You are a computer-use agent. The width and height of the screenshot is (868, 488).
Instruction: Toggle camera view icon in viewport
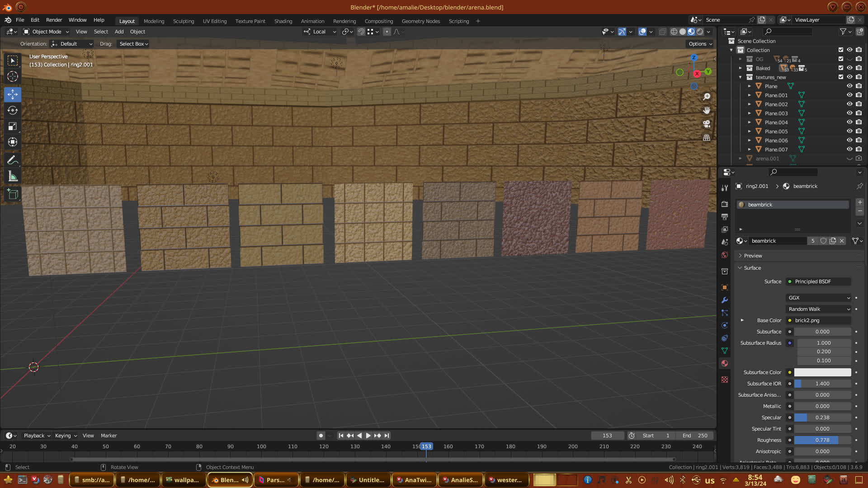pos(707,124)
